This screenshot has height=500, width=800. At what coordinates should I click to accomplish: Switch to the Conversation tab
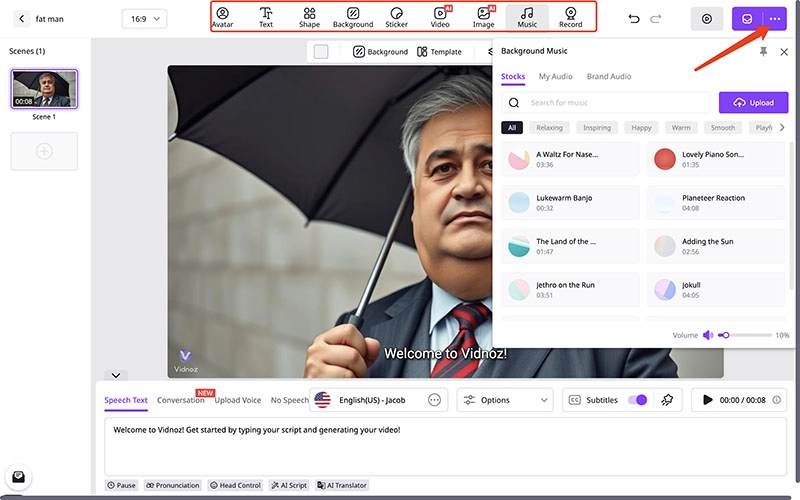tap(181, 401)
